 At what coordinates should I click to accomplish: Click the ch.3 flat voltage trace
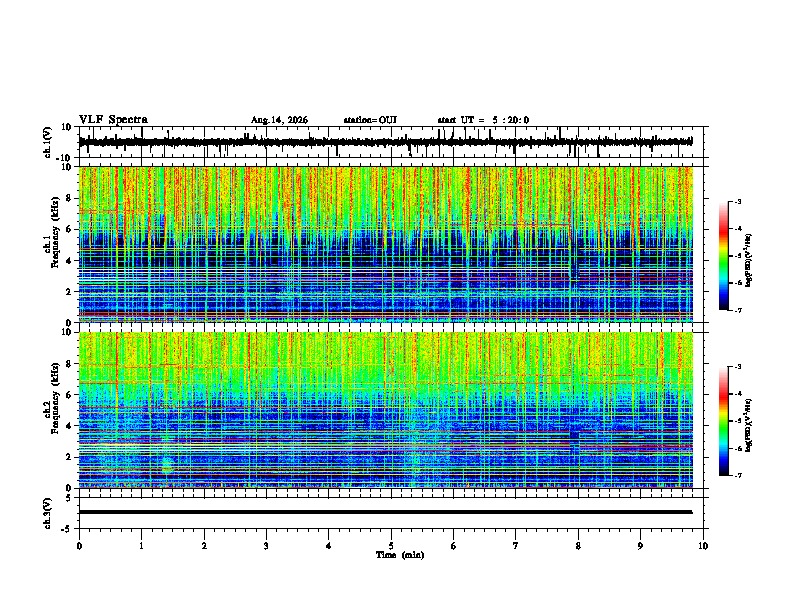(x=385, y=512)
